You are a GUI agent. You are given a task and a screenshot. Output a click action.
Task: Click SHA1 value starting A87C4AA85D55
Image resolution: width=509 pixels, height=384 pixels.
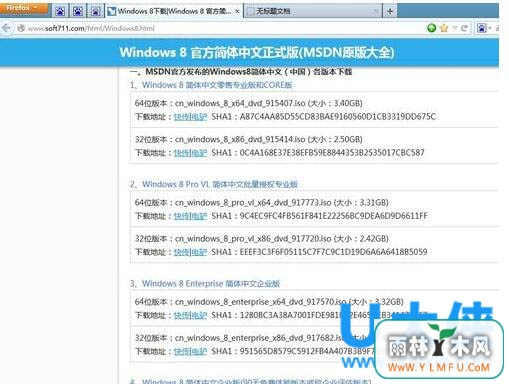tap(338, 117)
